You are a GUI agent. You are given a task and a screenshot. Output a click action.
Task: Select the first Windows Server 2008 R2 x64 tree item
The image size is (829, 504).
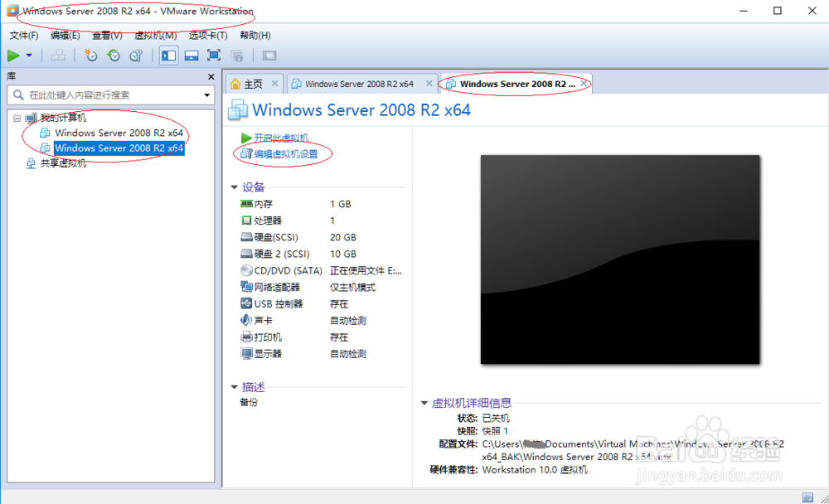pos(119,133)
